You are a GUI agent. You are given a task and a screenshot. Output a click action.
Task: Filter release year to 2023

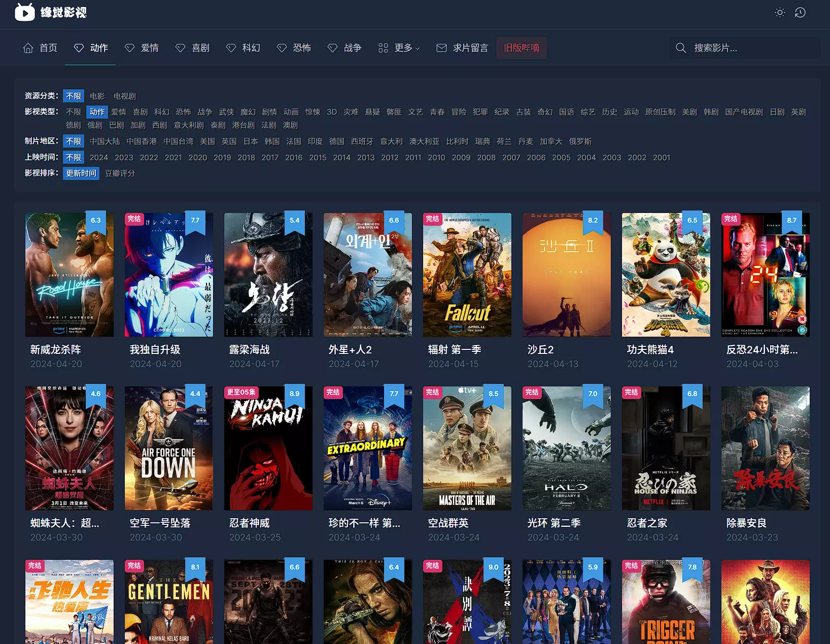coord(124,158)
